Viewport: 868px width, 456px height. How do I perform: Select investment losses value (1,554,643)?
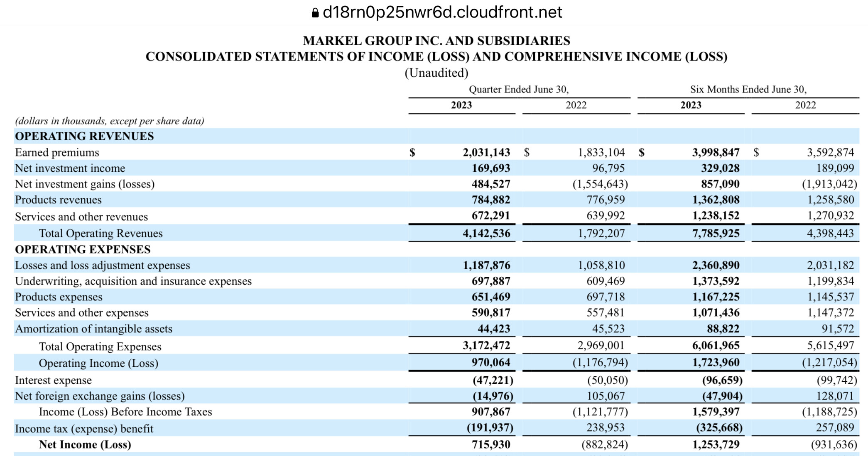click(x=600, y=184)
